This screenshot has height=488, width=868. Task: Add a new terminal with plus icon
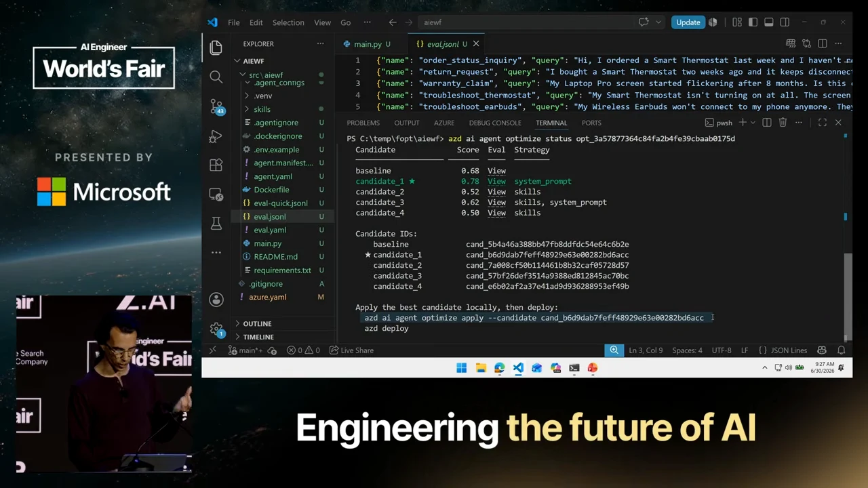point(743,123)
